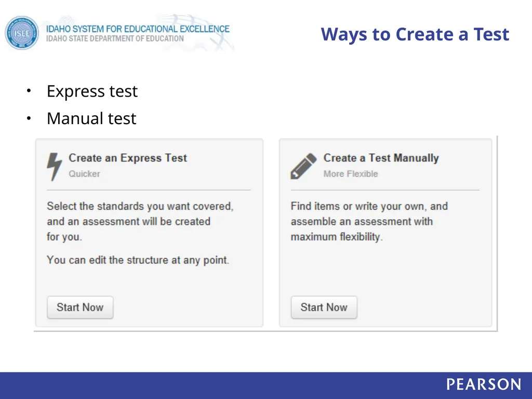Click the pencil Manual Test icon

303,166
